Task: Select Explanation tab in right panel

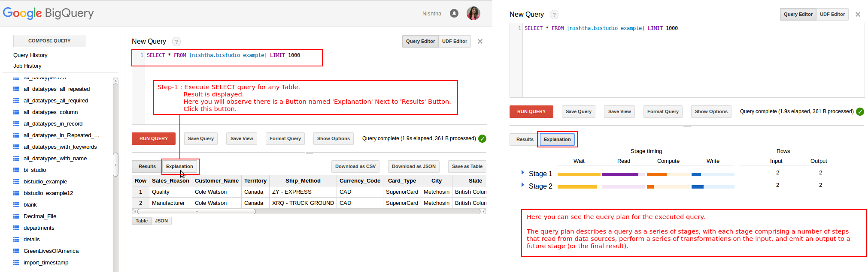Action: 557,139
